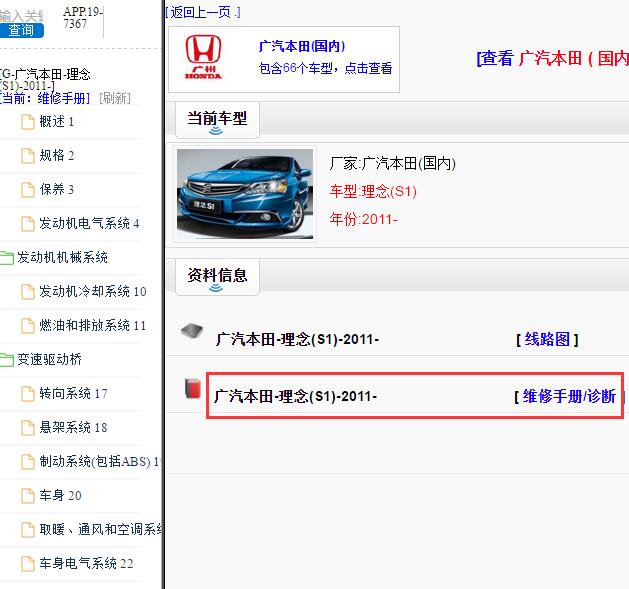The image size is (629, 589).
Task: Open 制动系统(包括ABS) tree item
Action: click(x=100, y=461)
